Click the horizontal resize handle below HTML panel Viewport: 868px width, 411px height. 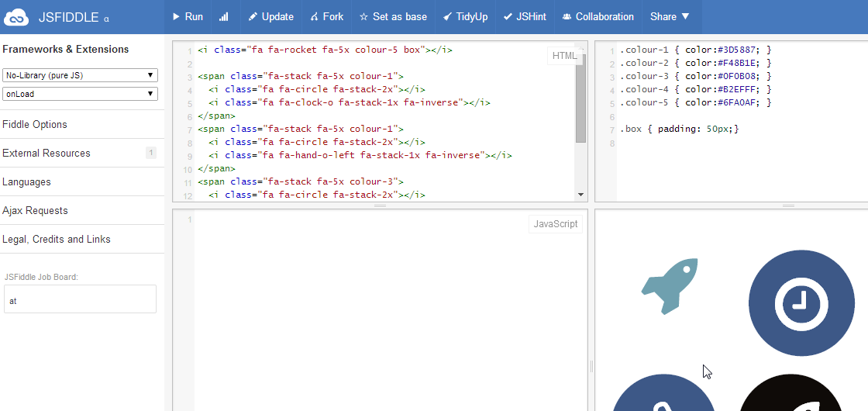pyautogui.click(x=380, y=205)
